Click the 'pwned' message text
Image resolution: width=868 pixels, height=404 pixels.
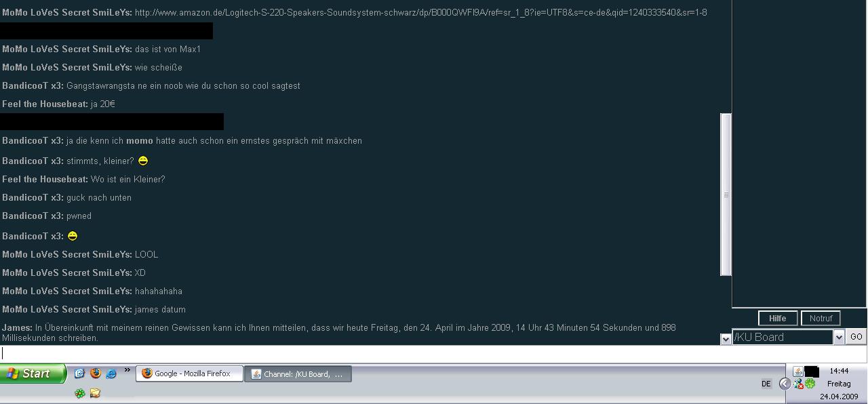tap(79, 216)
